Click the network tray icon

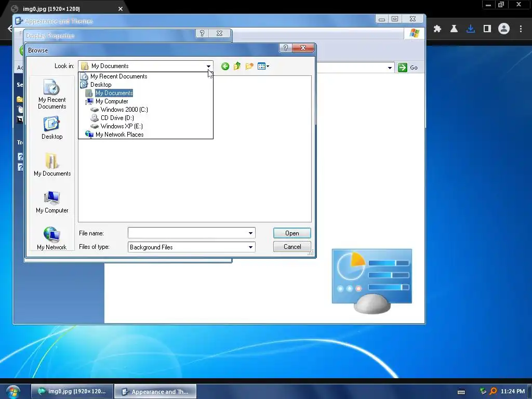point(483,391)
